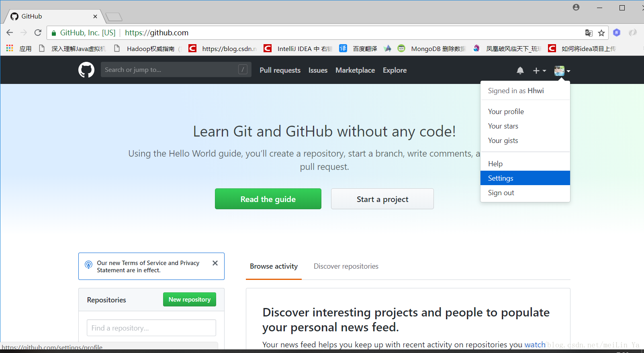This screenshot has width=644, height=353.
Task: Switch to Discover repositories tab
Action: pos(346,266)
